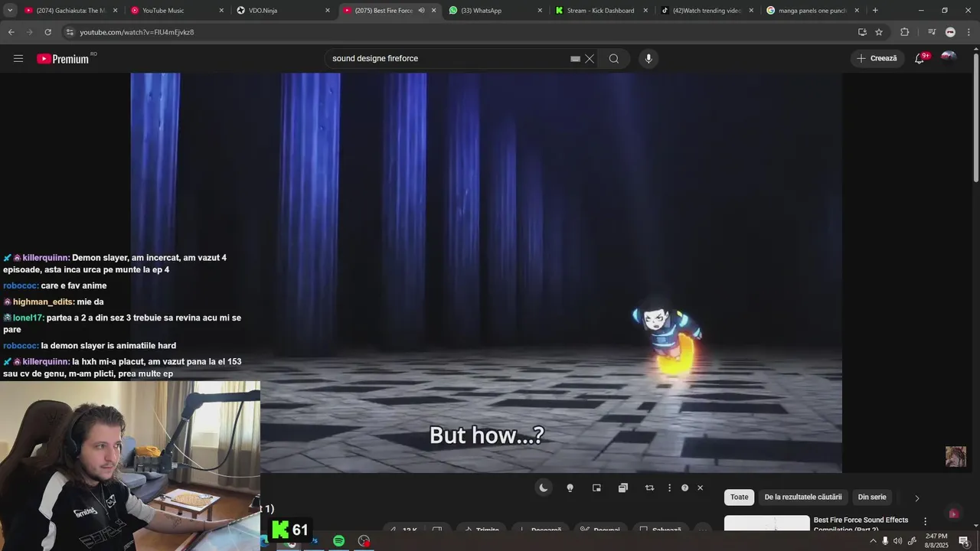The width and height of the screenshot is (980, 551).
Task: Open picture-in-picture from the player toolbar
Action: [x=596, y=487]
